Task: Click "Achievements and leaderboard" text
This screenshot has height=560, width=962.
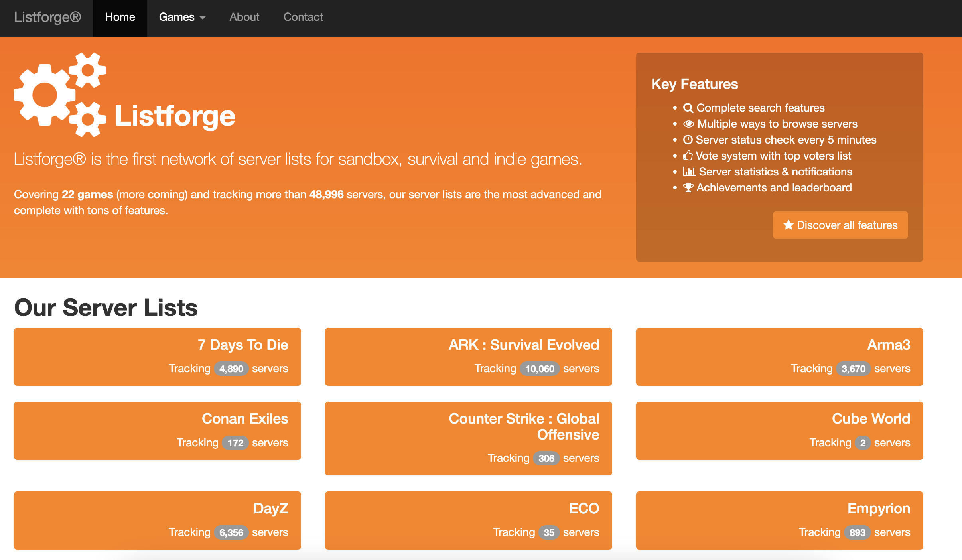Action: coord(774,188)
